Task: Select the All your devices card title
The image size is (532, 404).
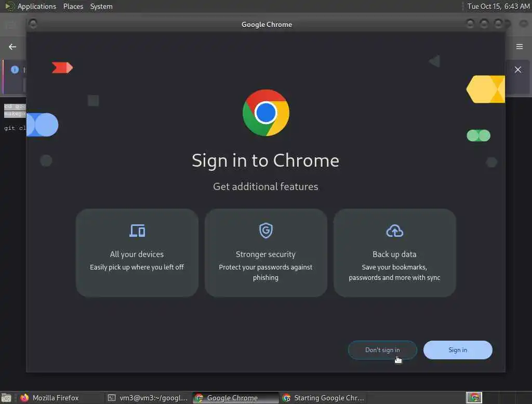Action: click(x=137, y=254)
